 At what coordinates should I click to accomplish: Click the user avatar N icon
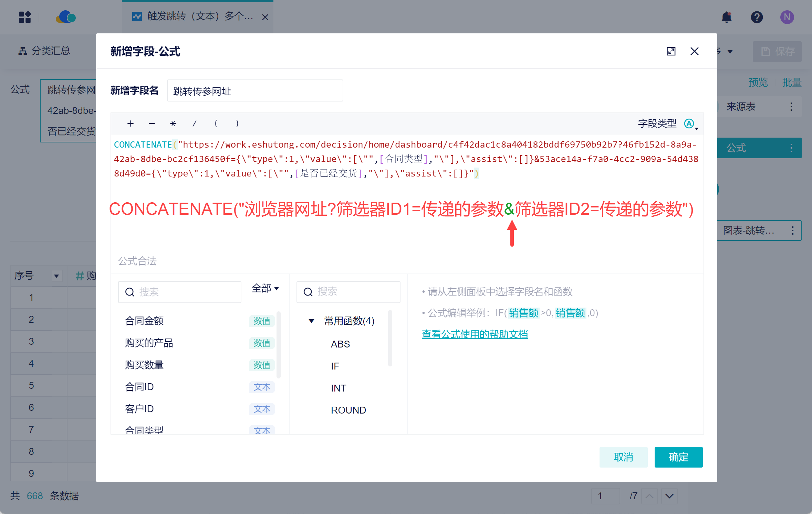coord(787,17)
